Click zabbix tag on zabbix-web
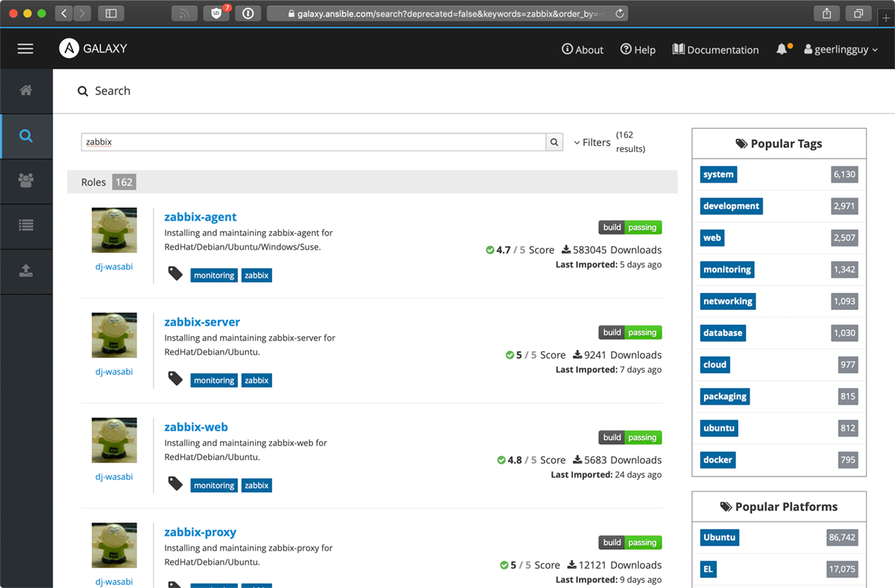 tap(257, 485)
